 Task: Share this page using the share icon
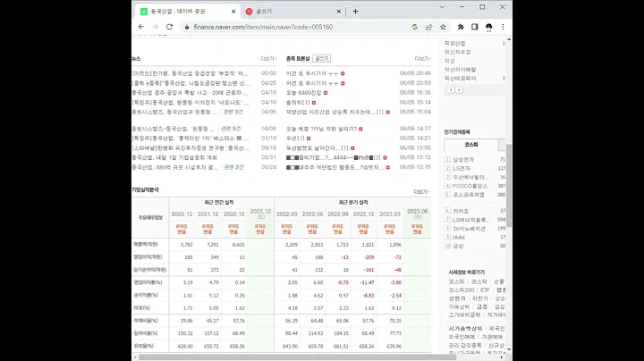pos(428,27)
